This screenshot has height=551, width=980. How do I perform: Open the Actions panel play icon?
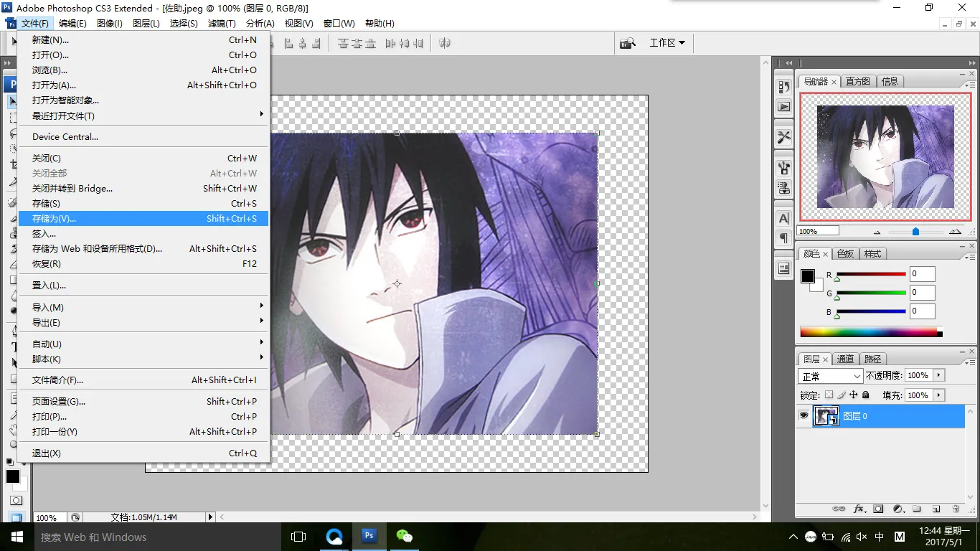pyautogui.click(x=784, y=107)
